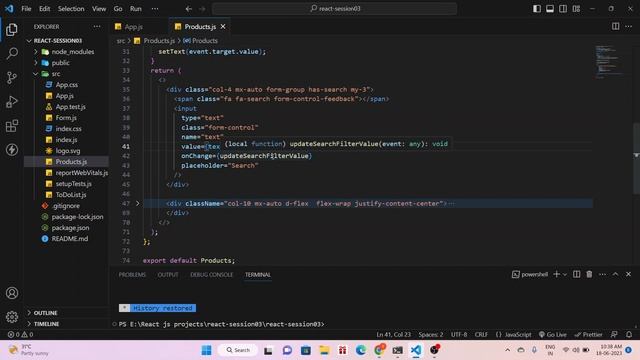Close the terminal panel
Screen dimensions: 640x360
pyautogui.click(x=628, y=274)
